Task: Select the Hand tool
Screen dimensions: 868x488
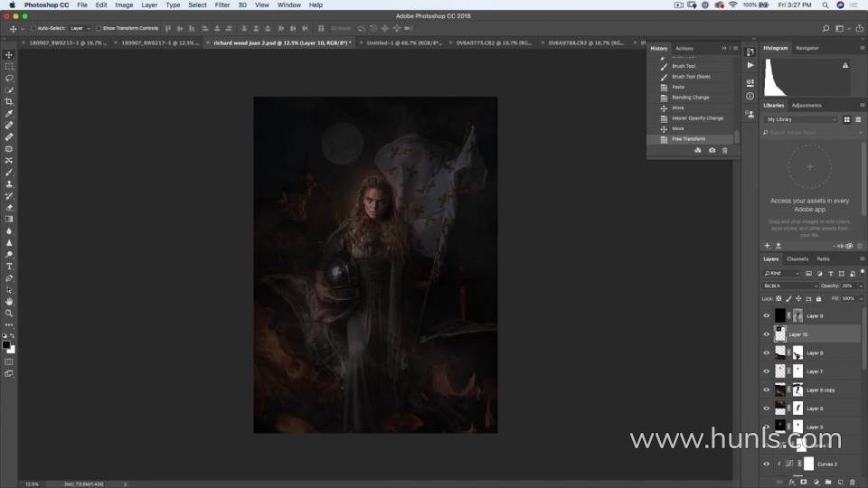Action: 9,302
